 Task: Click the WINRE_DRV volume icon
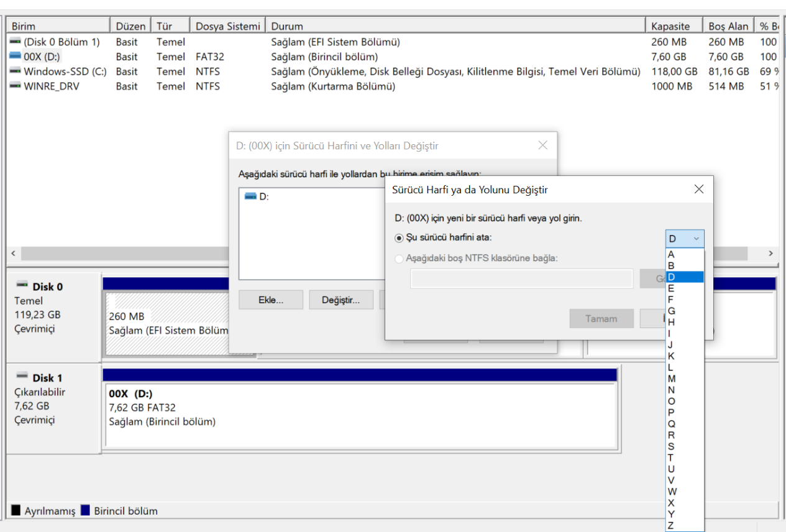click(x=15, y=86)
